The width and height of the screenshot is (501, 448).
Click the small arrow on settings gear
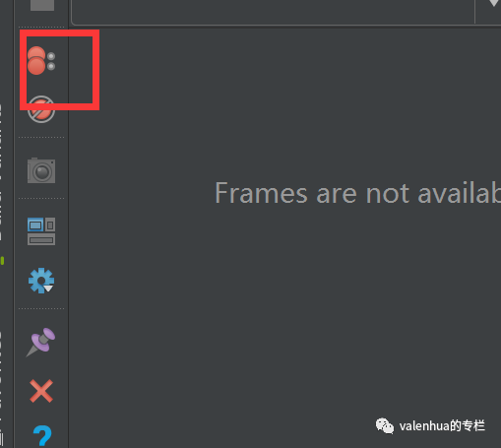coord(48,288)
